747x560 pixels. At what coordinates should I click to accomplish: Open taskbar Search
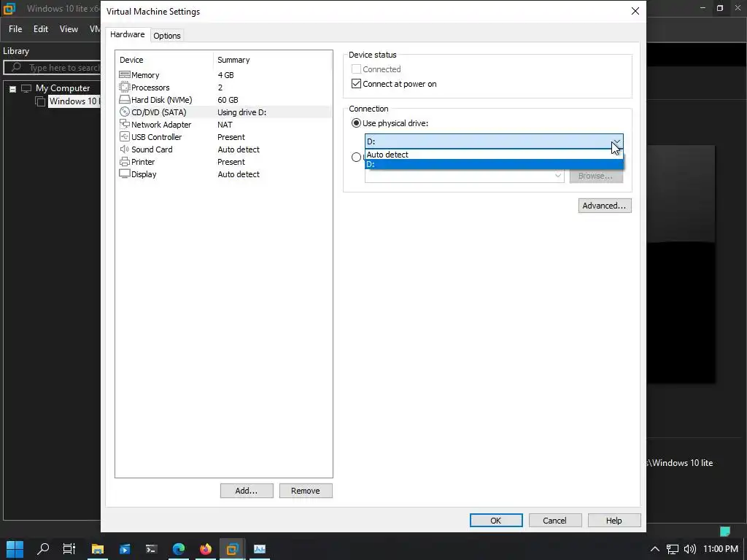pos(43,548)
